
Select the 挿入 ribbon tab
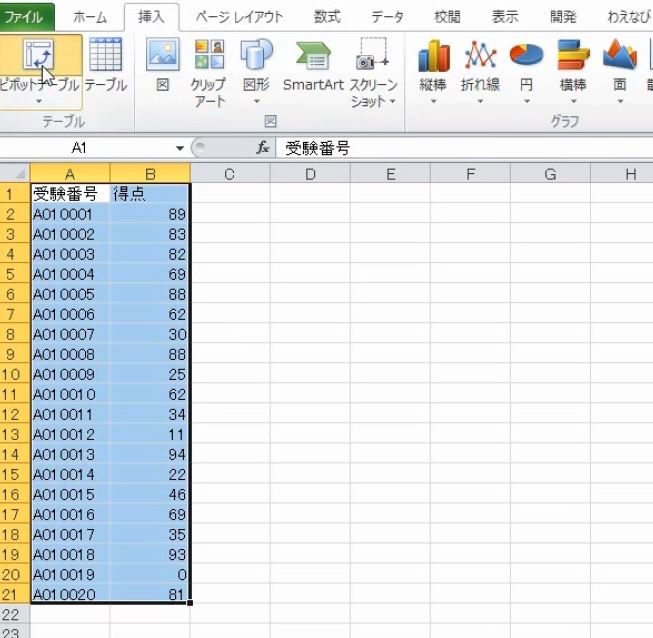point(151,17)
